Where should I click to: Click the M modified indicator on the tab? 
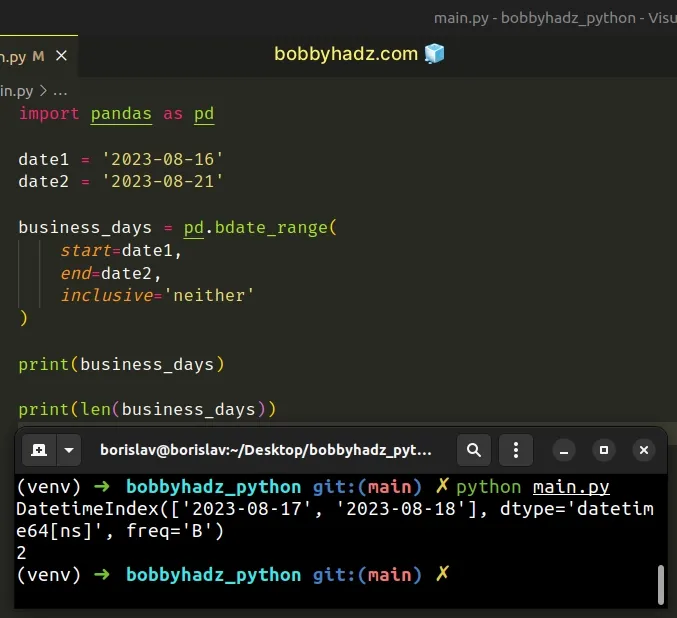[38, 56]
